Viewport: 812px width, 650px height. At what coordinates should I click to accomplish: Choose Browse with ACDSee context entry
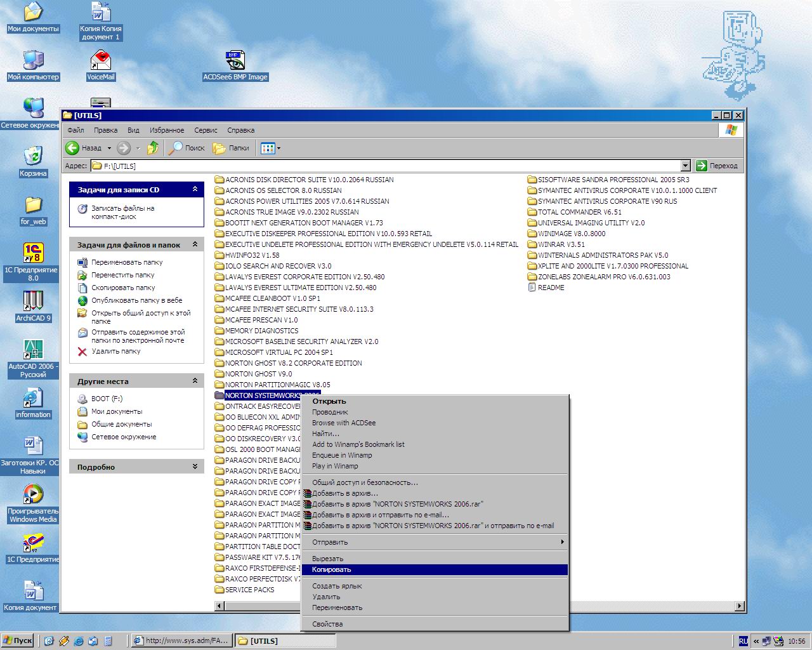[435, 423]
